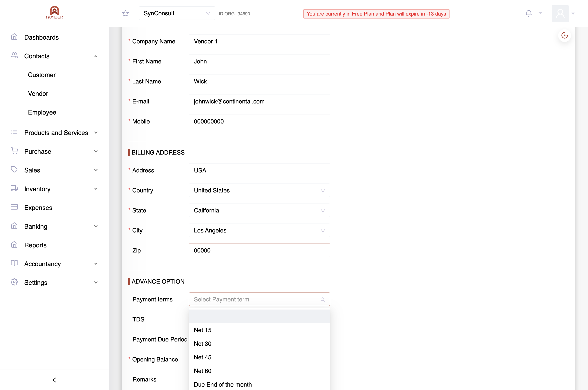Open the Employee contacts page
This screenshot has height=390, width=588.
pos(42,112)
